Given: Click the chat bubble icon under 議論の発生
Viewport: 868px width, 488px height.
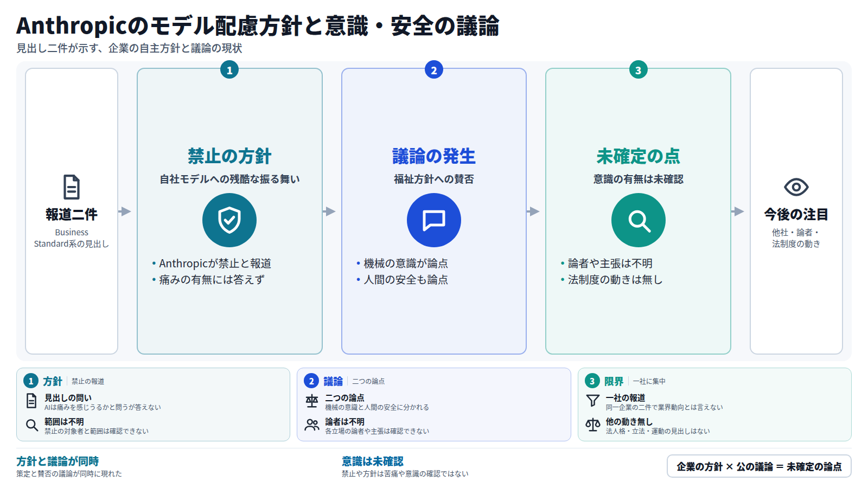Looking at the screenshot, I should tap(434, 220).
